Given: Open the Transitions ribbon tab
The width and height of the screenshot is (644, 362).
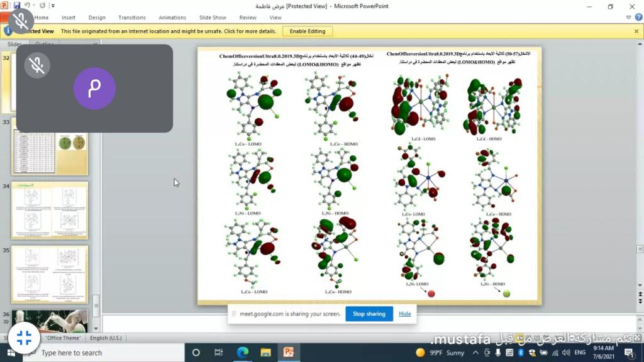Looking at the screenshot, I should (x=132, y=18).
